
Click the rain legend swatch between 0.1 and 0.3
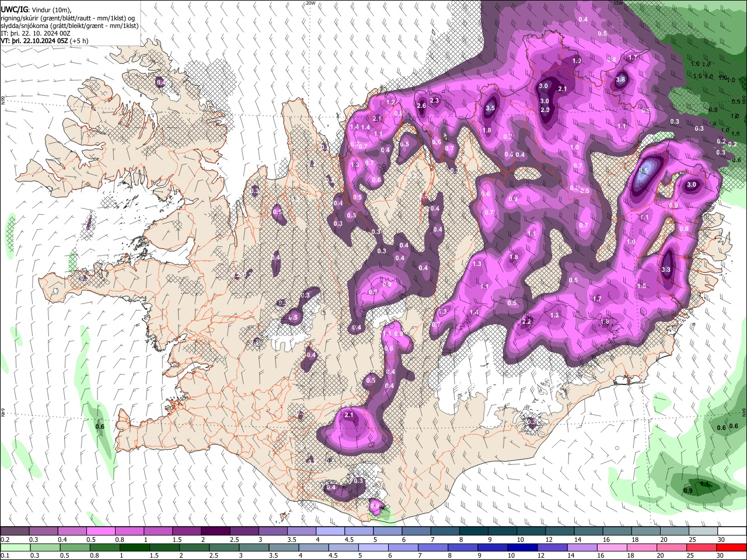click(15, 547)
